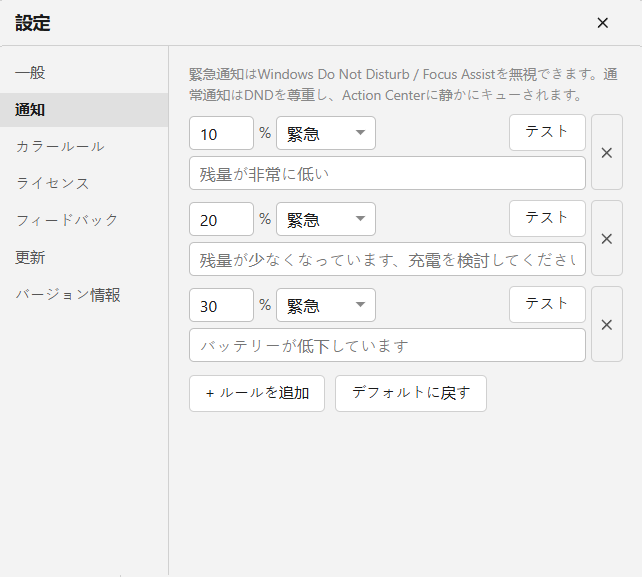The width and height of the screenshot is (642, 577).
Task: Click デフォルトに戻す button
Action: point(411,394)
